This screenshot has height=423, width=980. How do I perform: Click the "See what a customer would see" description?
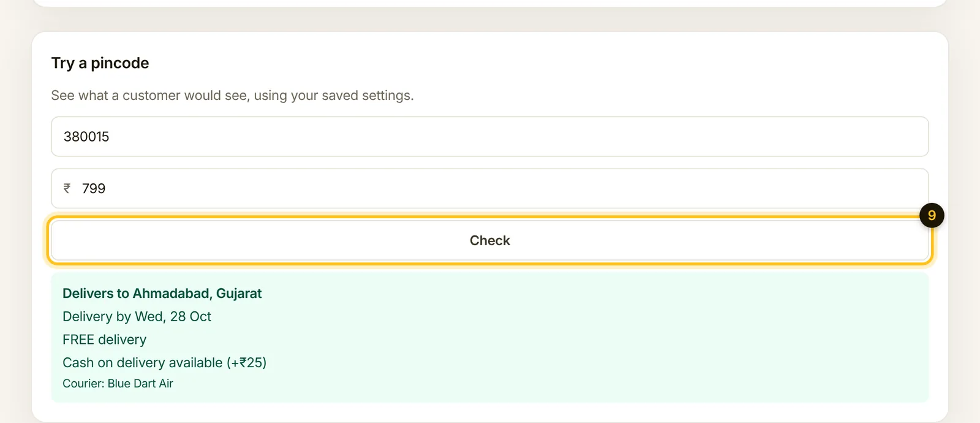coord(232,96)
